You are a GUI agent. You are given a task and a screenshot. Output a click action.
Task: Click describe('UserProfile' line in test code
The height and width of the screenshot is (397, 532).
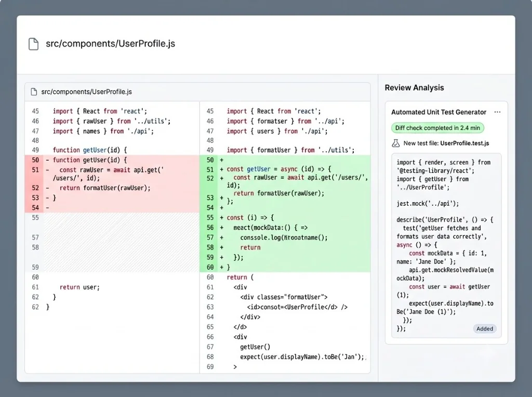[x=445, y=220]
